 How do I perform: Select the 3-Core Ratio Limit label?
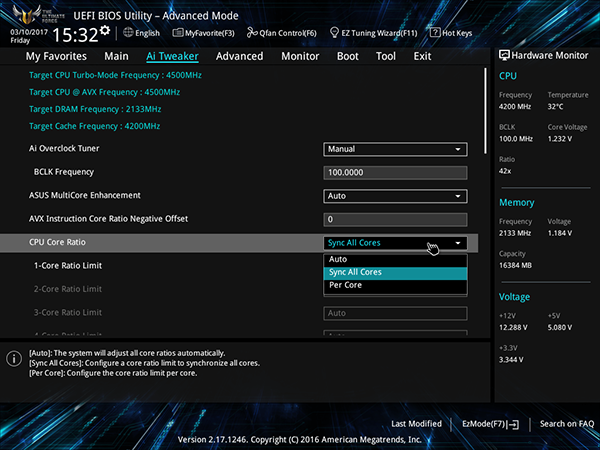(x=68, y=313)
